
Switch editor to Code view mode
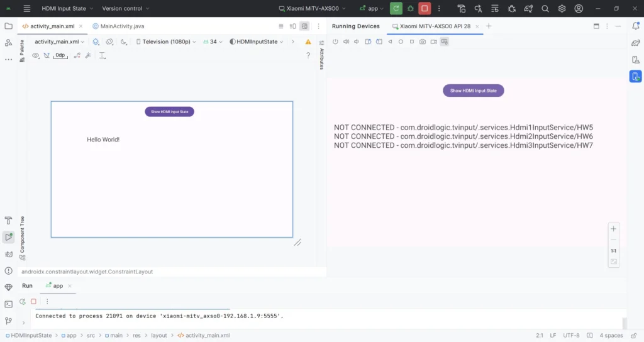281,26
